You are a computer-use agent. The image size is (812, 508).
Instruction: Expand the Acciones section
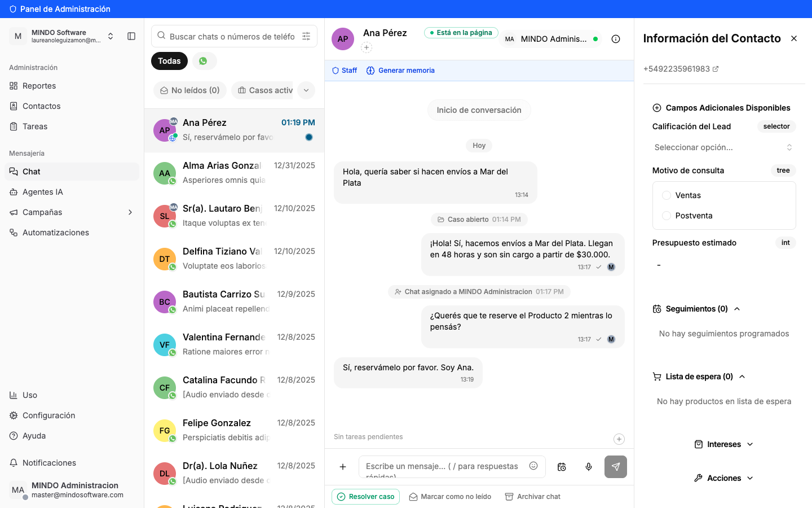[x=724, y=478]
